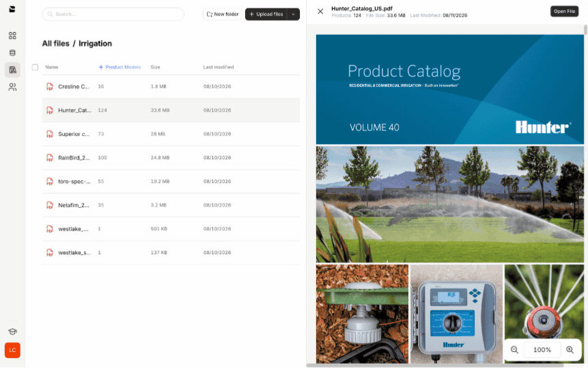588x369 pixels.
Task: Click the app logo in sidebar
Action: 12,9
